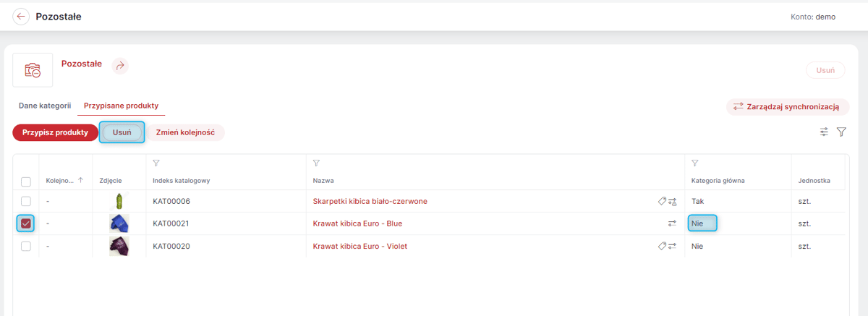The width and height of the screenshot is (868, 316).
Task: Click the Indeks katalogowy column header
Action: click(x=182, y=180)
